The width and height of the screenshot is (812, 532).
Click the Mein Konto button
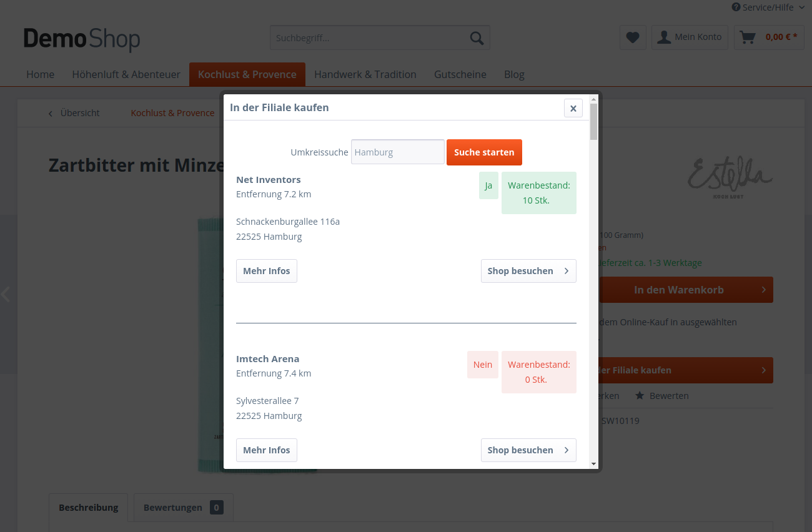point(690,37)
